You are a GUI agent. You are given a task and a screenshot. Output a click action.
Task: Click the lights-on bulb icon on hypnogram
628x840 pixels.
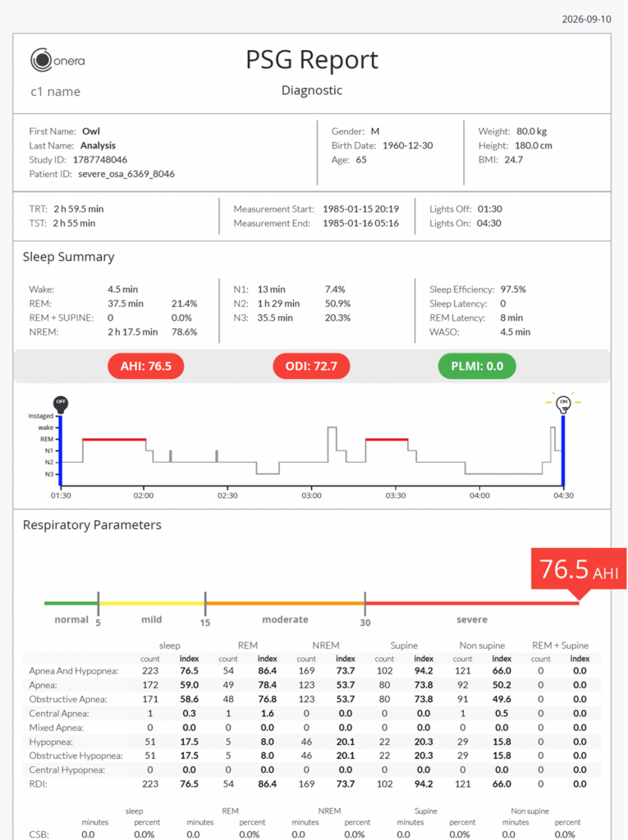563,404
